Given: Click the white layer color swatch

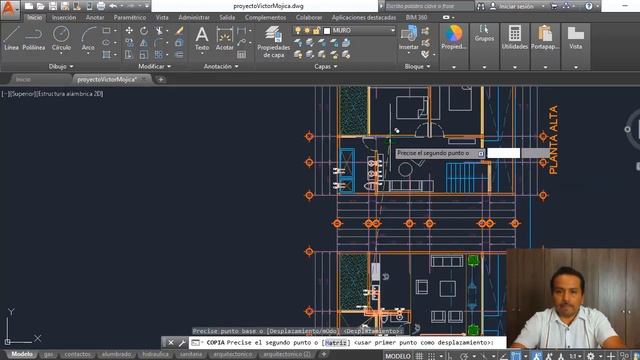Looking at the screenshot, I should (327, 31).
